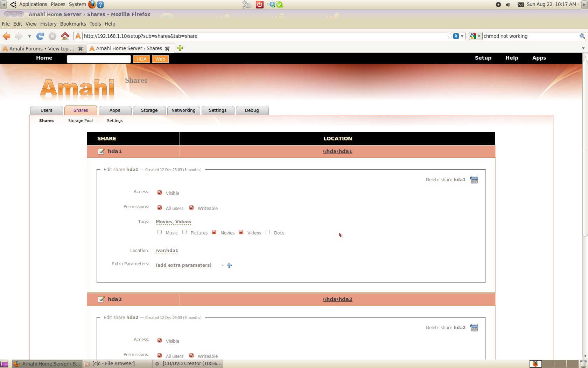588x368 pixels.
Task: Click the Web search button
Action: [x=160, y=59]
